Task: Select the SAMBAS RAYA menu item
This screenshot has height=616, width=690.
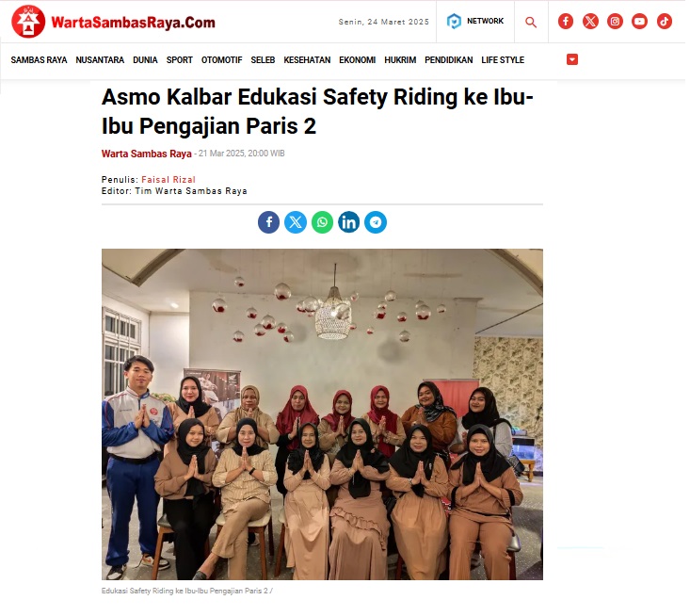Action: click(40, 60)
